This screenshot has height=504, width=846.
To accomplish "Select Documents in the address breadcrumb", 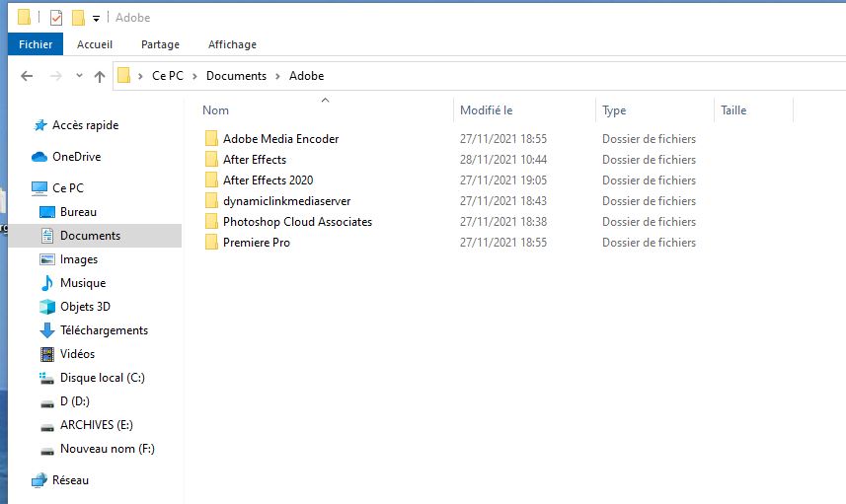I will coord(236,76).
